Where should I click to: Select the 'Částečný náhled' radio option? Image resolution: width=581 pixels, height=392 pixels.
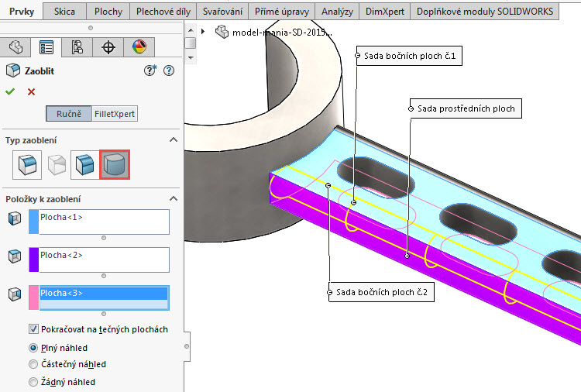coord(33,364)
